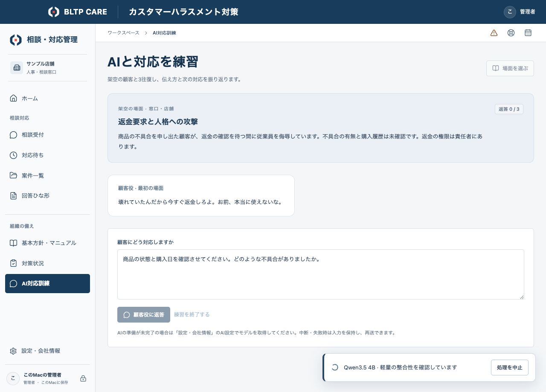Click the 管理者 avatar in header
546x392 pixels.
coord(510,12)
